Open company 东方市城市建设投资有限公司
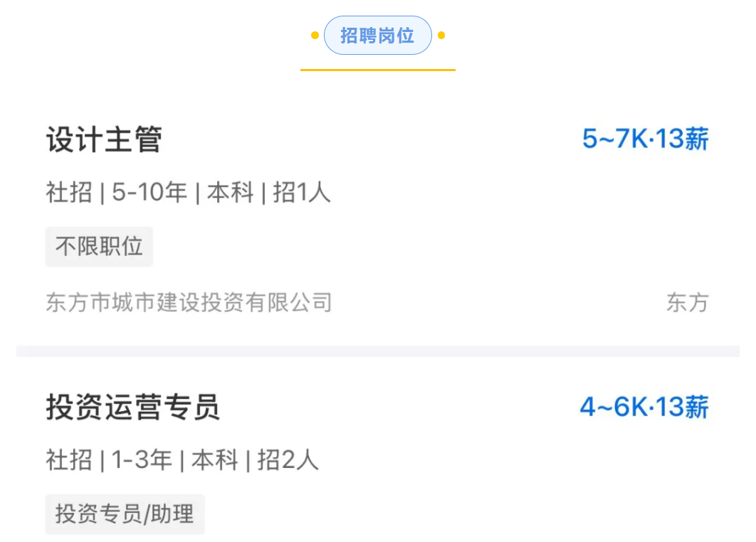The width and height of the screenshot is (756, 542). (189, 302)
